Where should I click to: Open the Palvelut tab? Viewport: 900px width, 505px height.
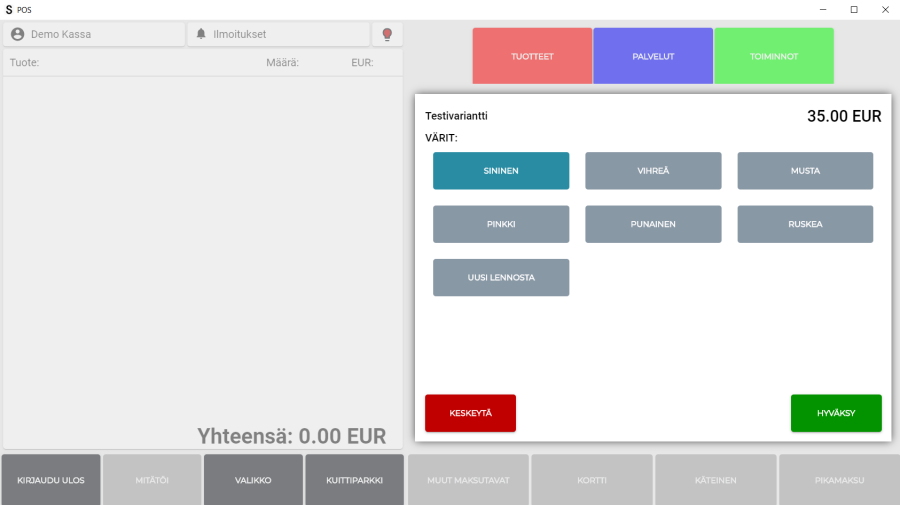(x=653, y=56)
